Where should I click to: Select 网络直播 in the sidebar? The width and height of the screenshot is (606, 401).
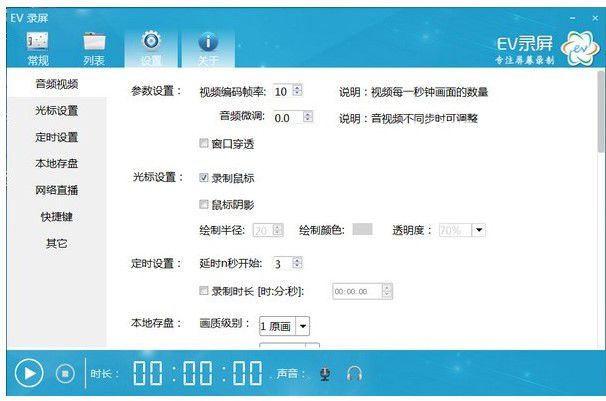57,190
